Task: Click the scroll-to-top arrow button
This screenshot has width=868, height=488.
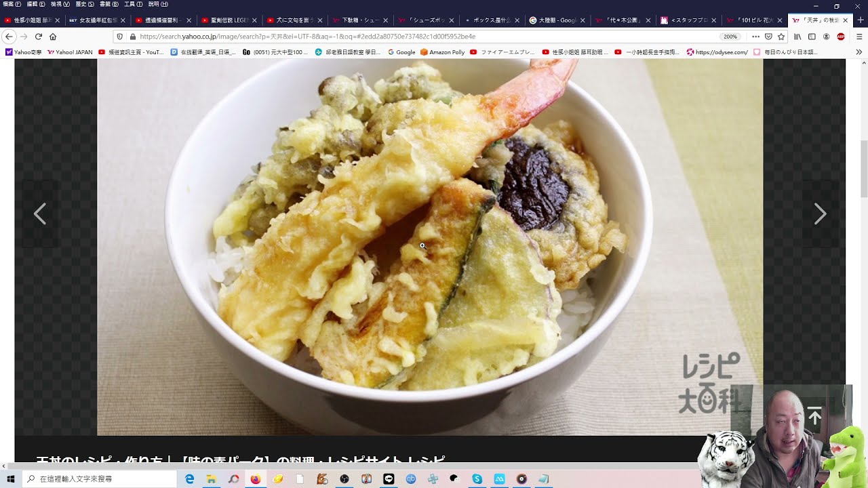Action: click(815, 417)
